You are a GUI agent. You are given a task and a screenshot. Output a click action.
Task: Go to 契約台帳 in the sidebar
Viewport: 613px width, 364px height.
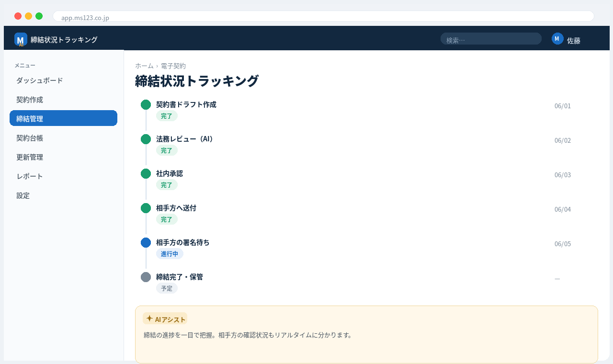tap(63, 137)
